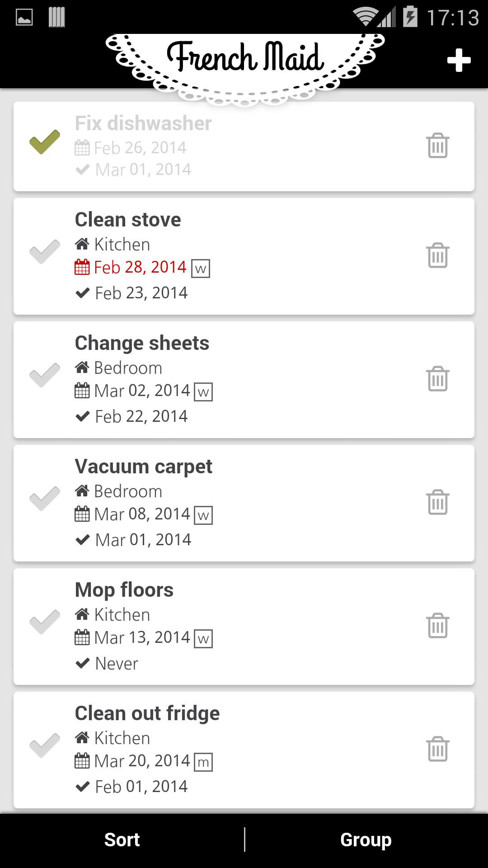Trash the Vacuum carpet task
The image size is (488, 868).
pos(437,502)
